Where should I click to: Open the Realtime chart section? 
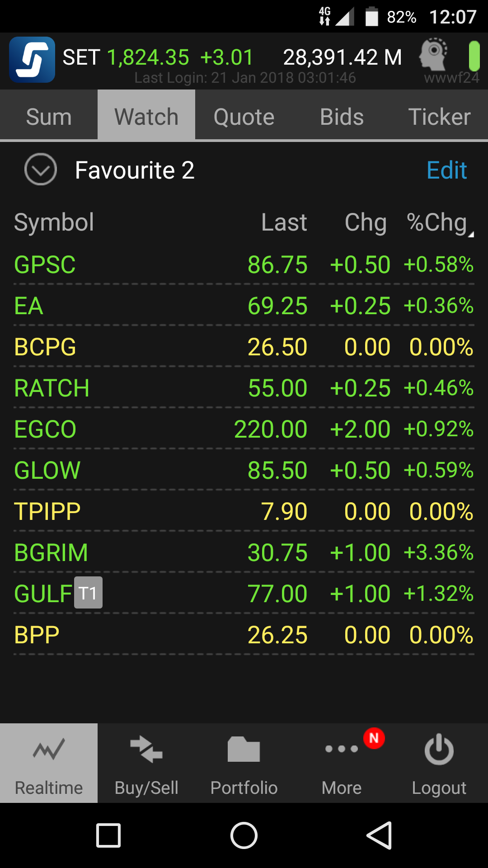pos(49,763)
